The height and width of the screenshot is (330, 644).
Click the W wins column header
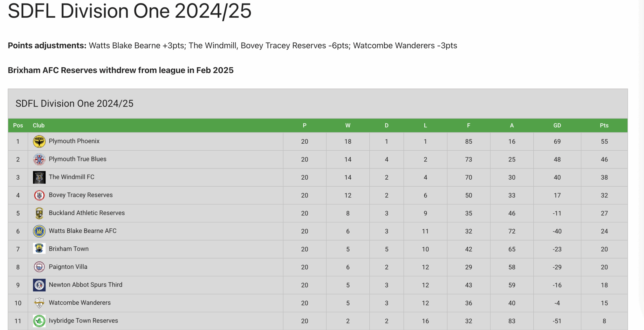[x=348, y=126]
